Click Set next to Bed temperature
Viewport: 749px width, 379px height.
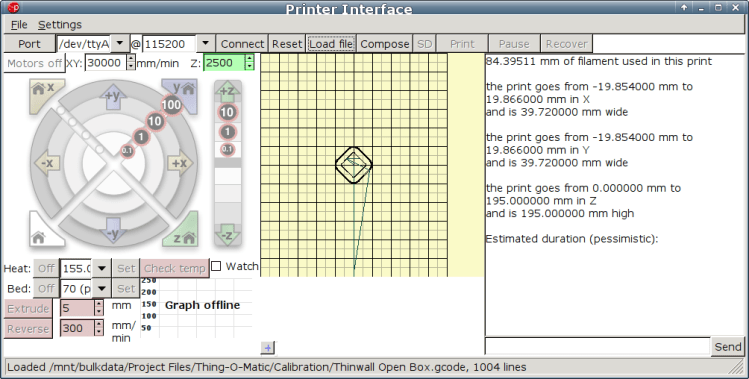(126, 288)
